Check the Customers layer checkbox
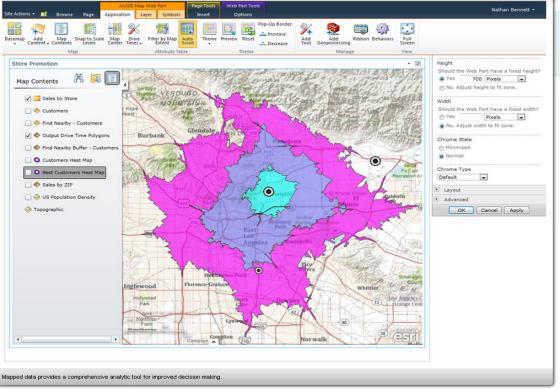This screenshot has height=389, width=560. click(x=28, y=111)
